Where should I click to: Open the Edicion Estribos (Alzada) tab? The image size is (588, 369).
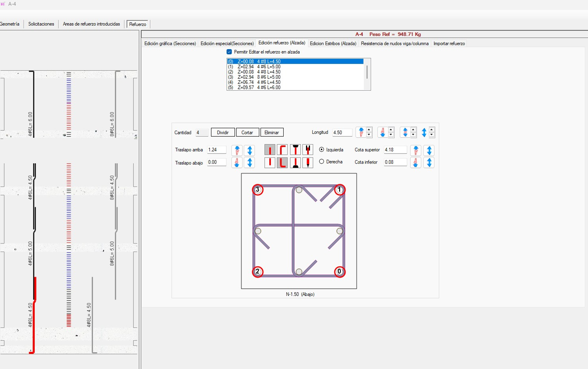point(333,44)
